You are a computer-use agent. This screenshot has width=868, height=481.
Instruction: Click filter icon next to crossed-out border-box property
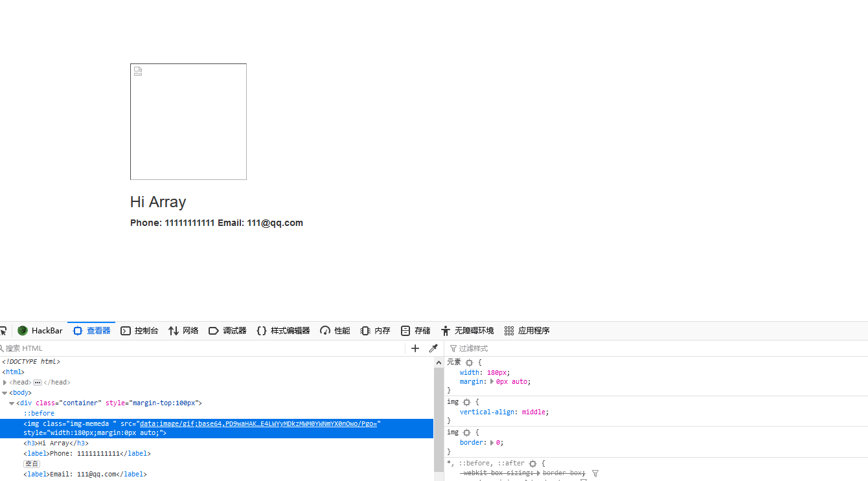click(x=595, y=473)
